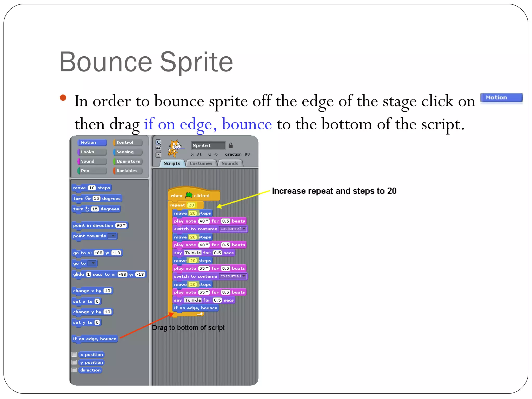Select the 'can rotate' rotation style icon

tap(158, 142)
